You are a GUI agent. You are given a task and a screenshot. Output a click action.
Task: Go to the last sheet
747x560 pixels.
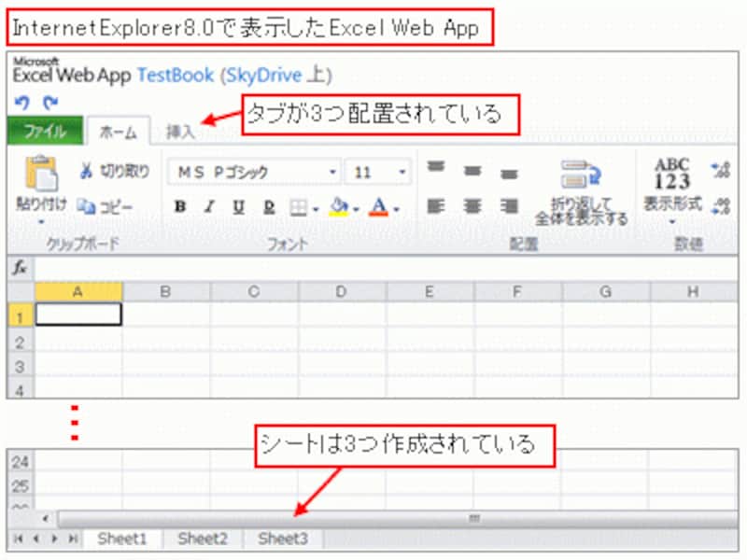click(73, 539)
